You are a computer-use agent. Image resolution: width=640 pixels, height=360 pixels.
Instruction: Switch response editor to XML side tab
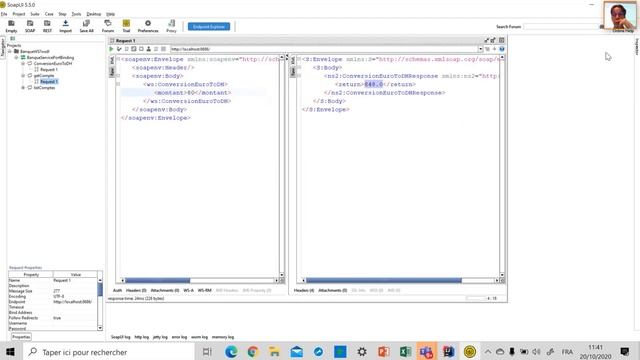[x=292, y=60]
